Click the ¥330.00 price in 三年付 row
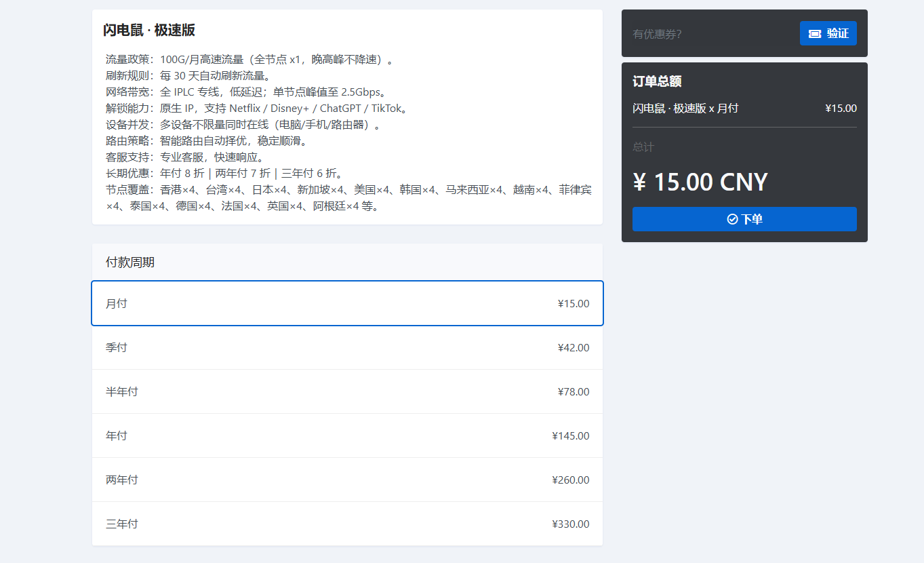The width and height of the screenshot is (924, 563). (x=571, y=524)
